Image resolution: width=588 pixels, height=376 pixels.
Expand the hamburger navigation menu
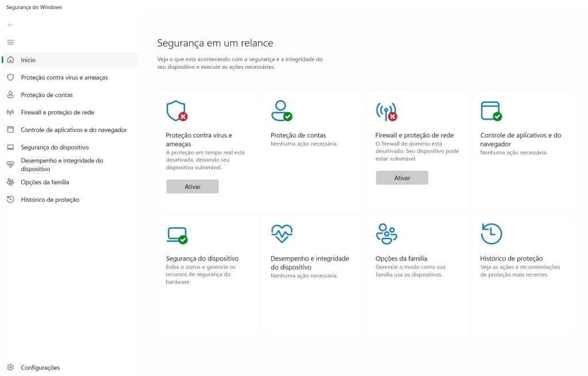(10, 42)
